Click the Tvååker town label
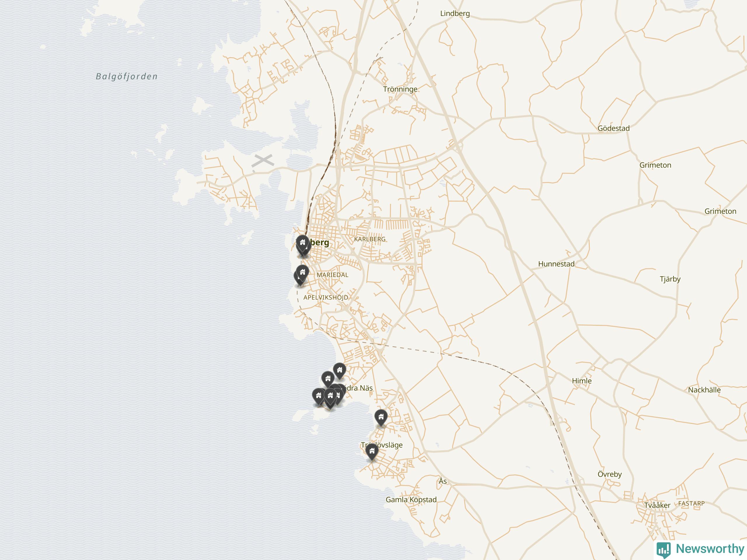The height and width of the screenshot is (560, 747). [657, 505]
